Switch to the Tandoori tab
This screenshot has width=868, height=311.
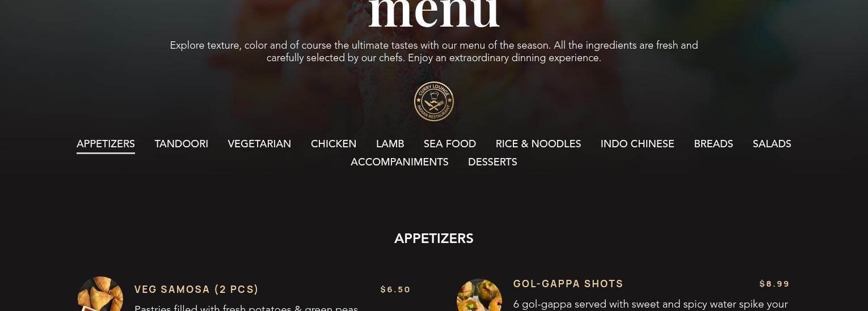pyautogui.click(x=182, y=144)
